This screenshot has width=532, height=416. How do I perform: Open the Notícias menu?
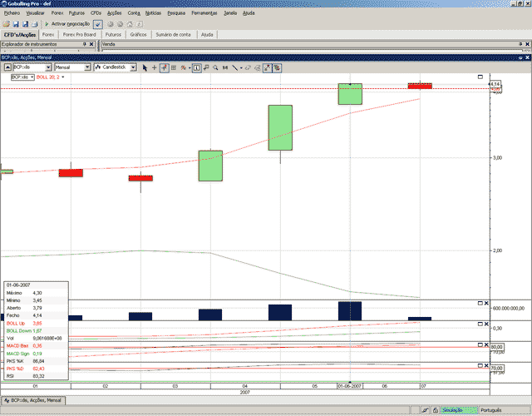[153, 13]
